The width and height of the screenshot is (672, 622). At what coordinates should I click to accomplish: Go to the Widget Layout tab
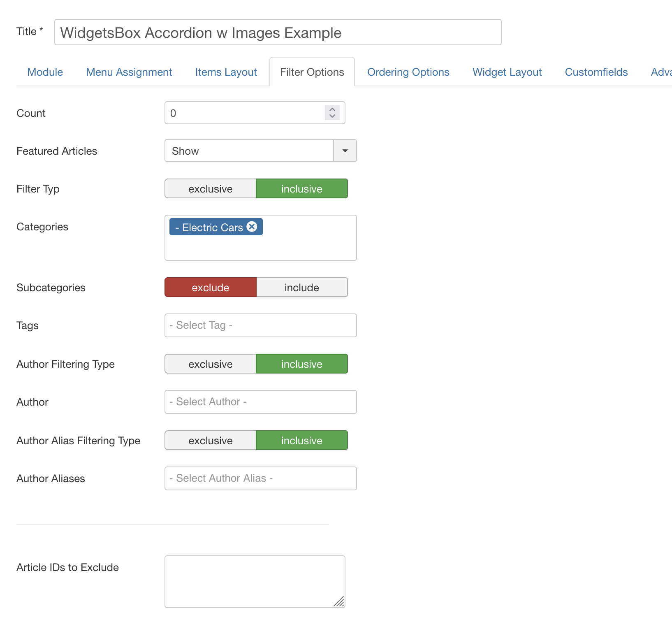click(507, 72)
